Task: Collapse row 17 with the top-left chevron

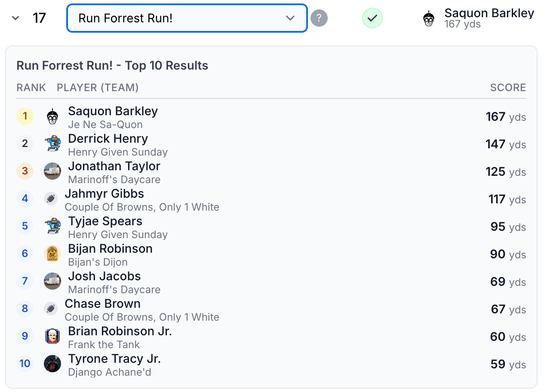Action: coord(15,18)
